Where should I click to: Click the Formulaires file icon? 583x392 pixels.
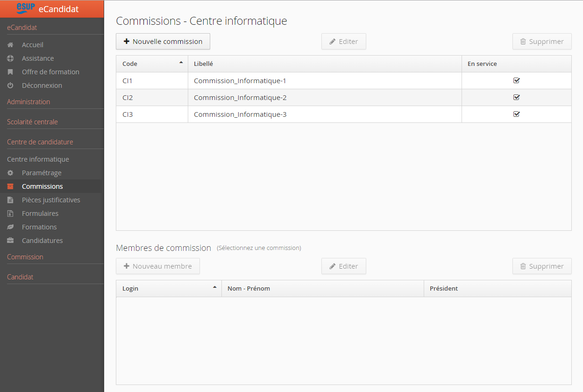[x=10, y=214]
